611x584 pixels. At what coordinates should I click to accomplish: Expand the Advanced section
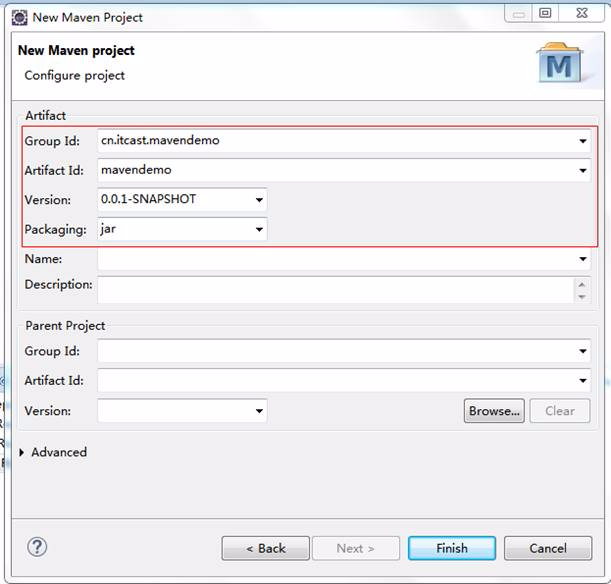[22, 452]
